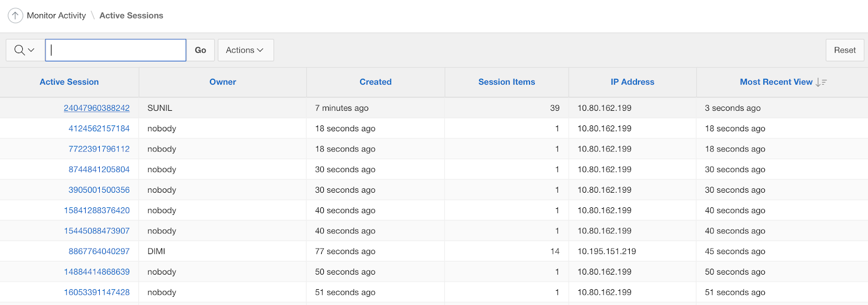Open the Created column header
868x305 pixels.
375,82
